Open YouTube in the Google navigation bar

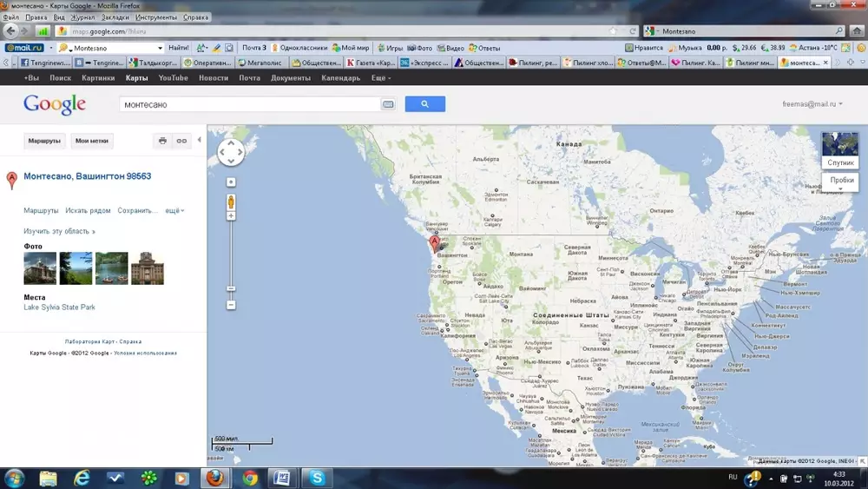click(x=173, y=78)
